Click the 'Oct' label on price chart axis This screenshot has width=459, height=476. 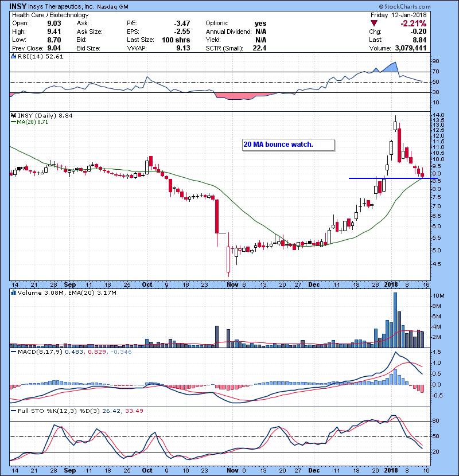coord(147,284)
